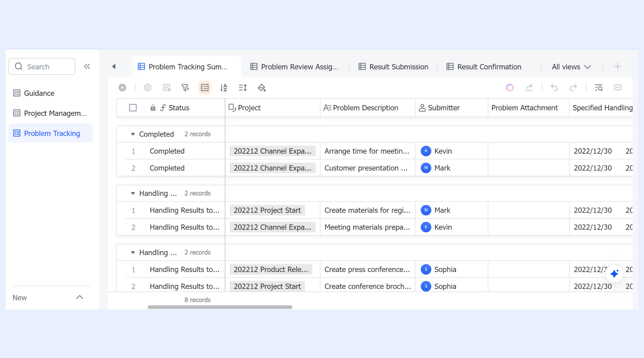Open the sort A-Z tool

224,88
